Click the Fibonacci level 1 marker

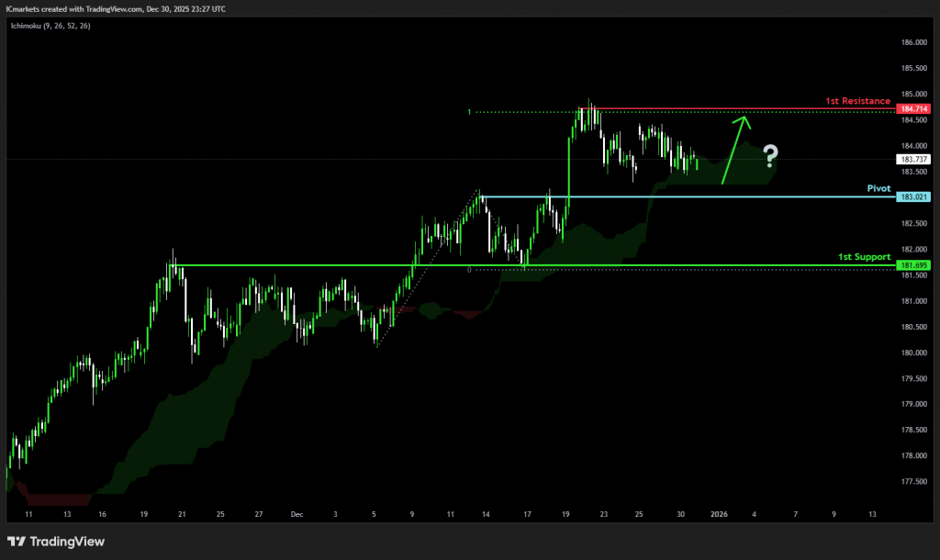[x=469, y=112]
